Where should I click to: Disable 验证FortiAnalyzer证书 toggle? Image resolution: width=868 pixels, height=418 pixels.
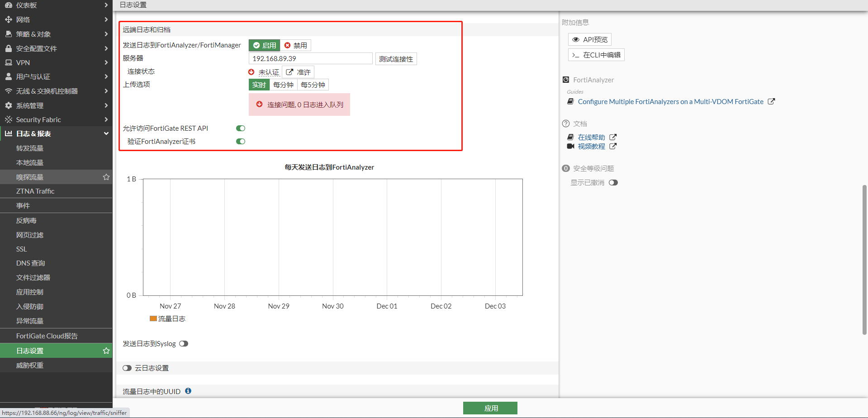coord(241,142)
